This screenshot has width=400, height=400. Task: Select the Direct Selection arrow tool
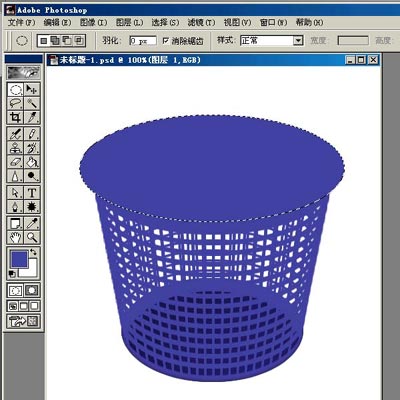point(15,192)
